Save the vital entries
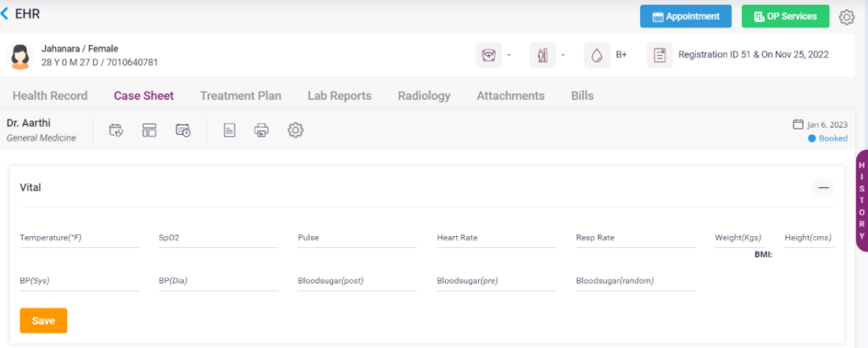The width and height of the screenshot is (868, 348). pos(43,321)
